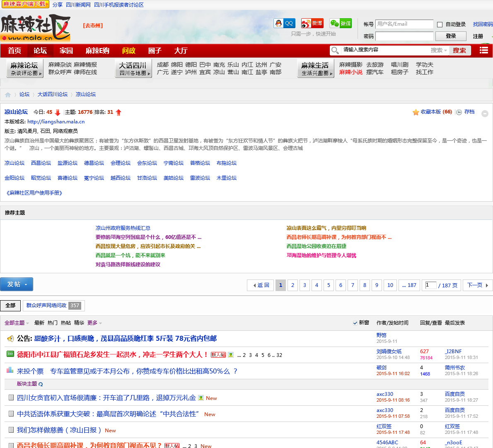Select 问政 in the navigation bar
493x448 pixels.
[129, 51]
